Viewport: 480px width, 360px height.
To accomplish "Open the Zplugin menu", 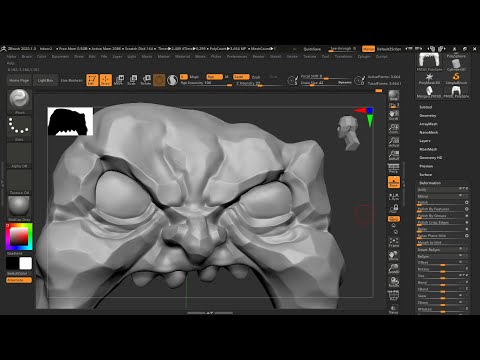I will [364, 57].
